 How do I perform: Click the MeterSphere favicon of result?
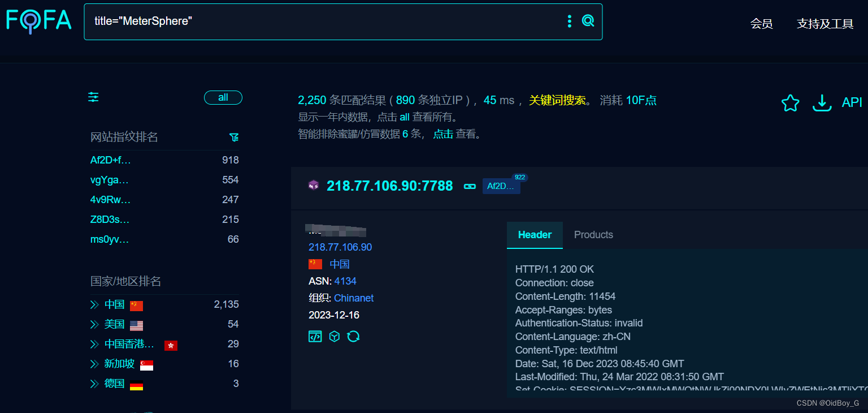314,186
